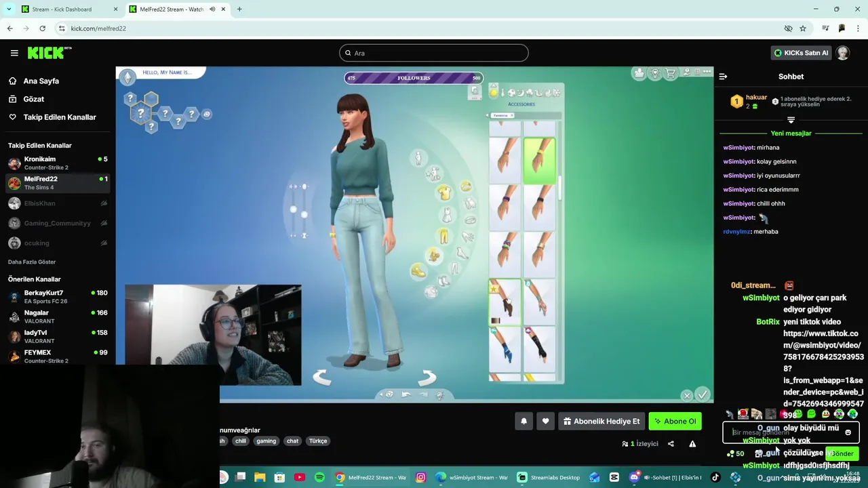The height and width of the screenshot is (488, 868).
Task: Open the Kick hamburger menu
Action: tap(14, 53)
